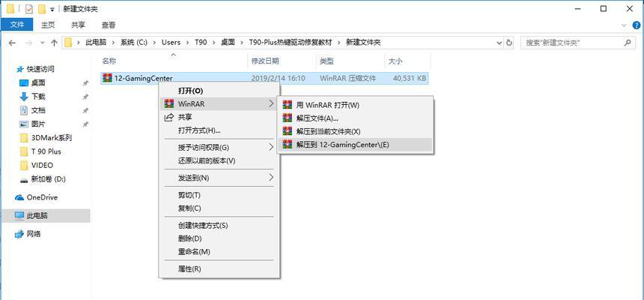Viewport: 644px width, 300px height.
Task: Click the 40,531 KB size cell
Action: 410,78
